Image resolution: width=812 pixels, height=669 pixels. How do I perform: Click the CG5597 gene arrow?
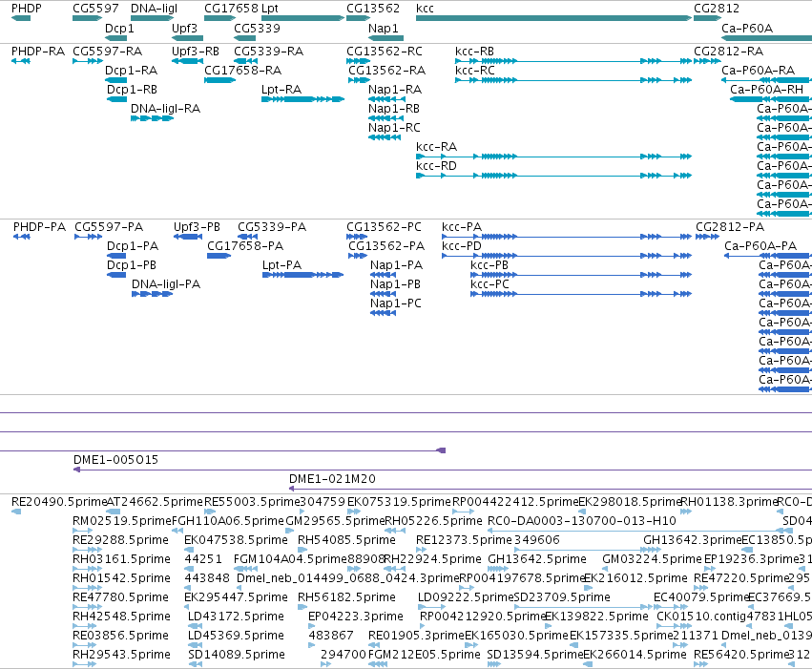[88, 18]
